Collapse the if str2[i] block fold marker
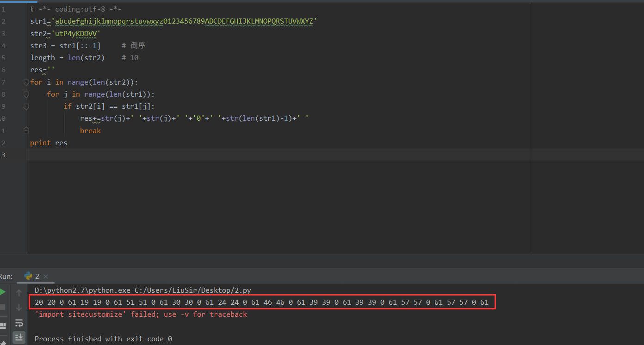This screenshot has width=644, height=345. pyautogui.click(x=26, y=106)
